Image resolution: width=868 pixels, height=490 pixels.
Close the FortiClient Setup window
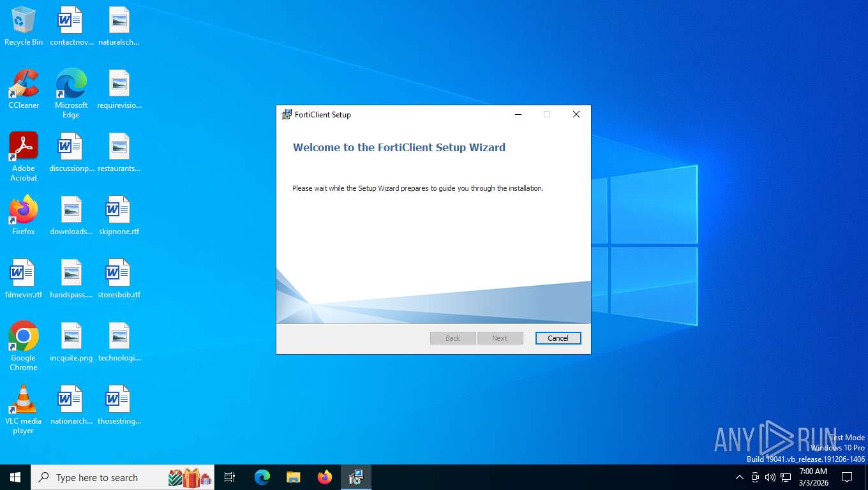(x=576, y=115)
